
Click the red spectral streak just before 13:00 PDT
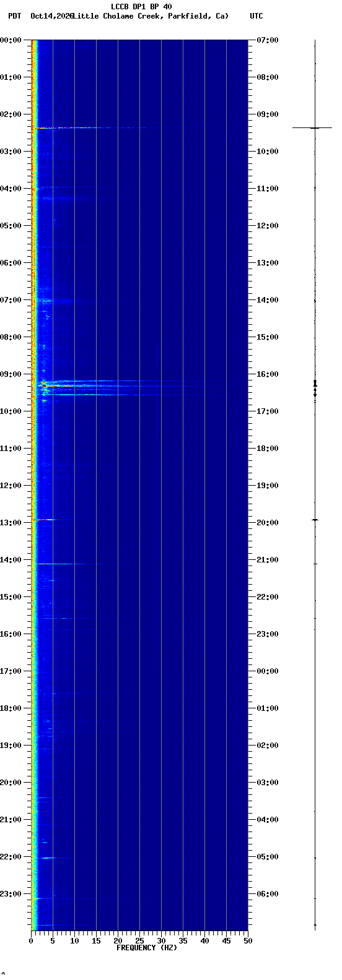(43, 520)
